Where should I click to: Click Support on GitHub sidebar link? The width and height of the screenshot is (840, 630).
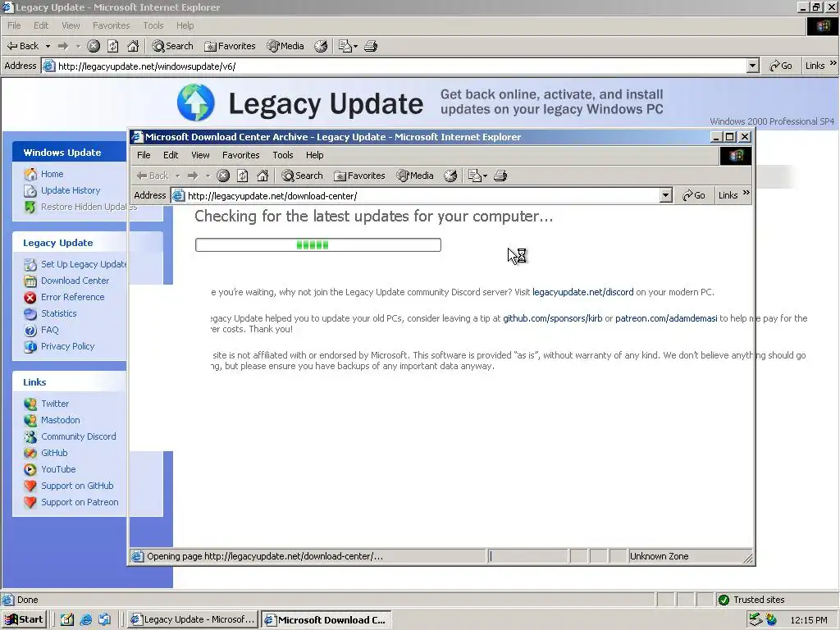pos(77,486)
